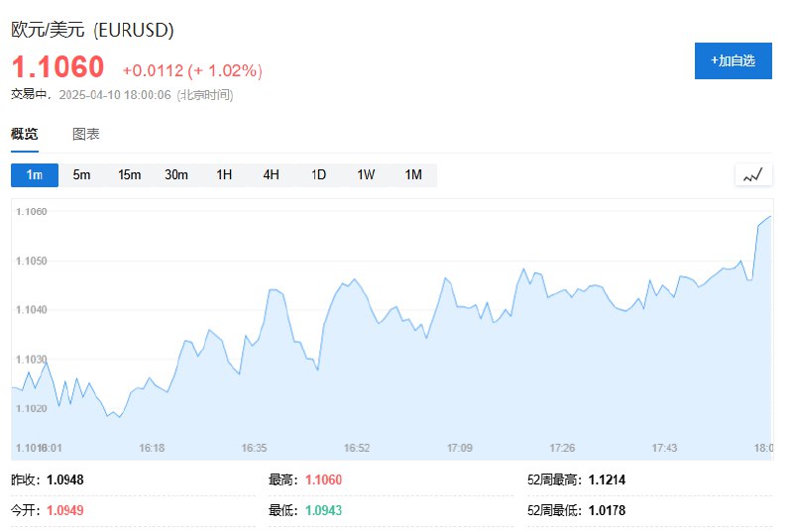Set chart to 1W interval

(x=366, y=174)
